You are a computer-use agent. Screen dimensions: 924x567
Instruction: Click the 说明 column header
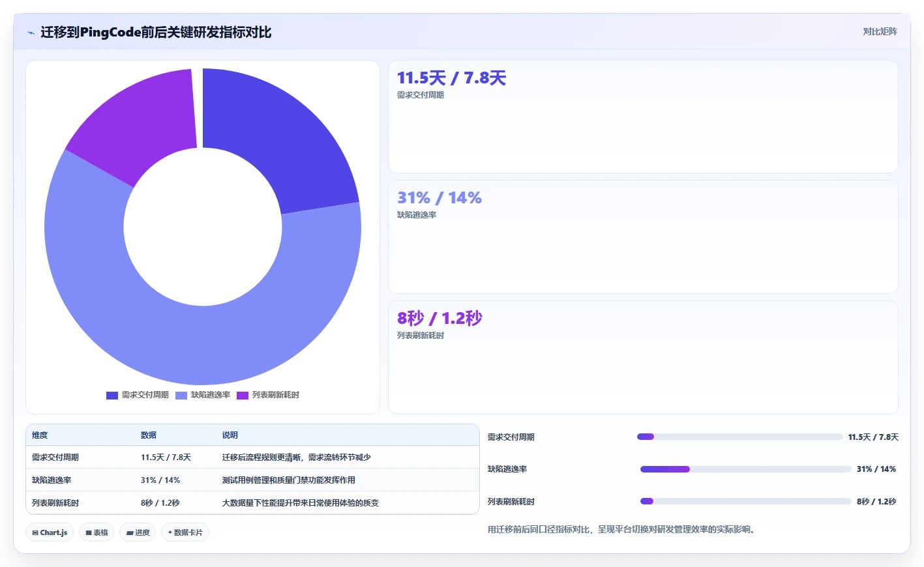tap(230, 435)
